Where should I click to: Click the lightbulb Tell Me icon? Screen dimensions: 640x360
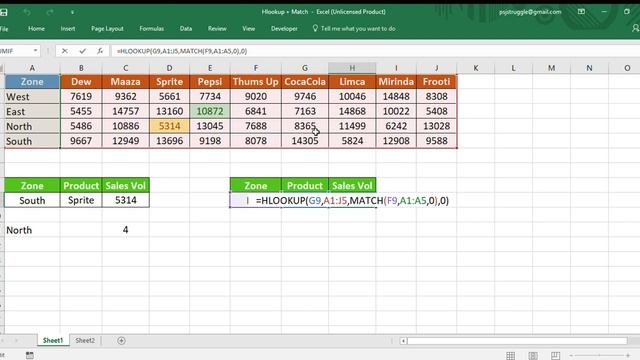coord(315,28)
